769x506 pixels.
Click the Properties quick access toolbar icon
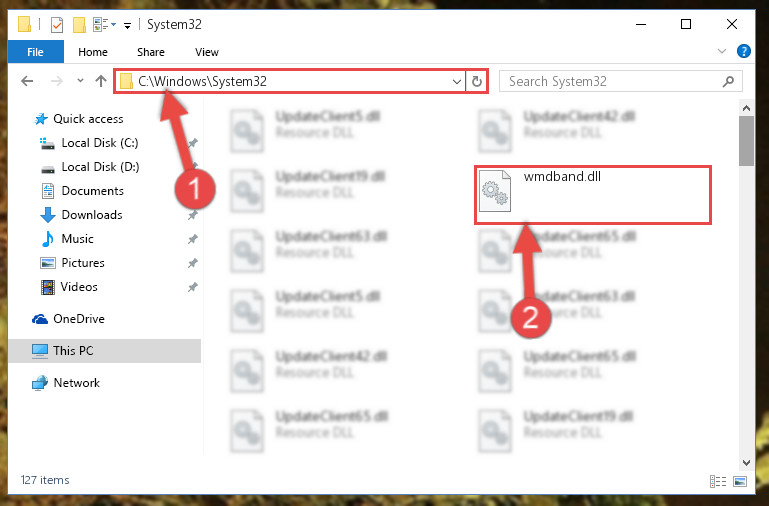coord(57,25)
